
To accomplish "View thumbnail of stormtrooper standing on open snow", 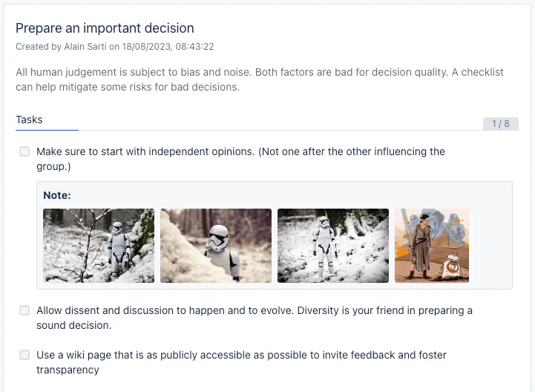I will (x=333, y=245).
